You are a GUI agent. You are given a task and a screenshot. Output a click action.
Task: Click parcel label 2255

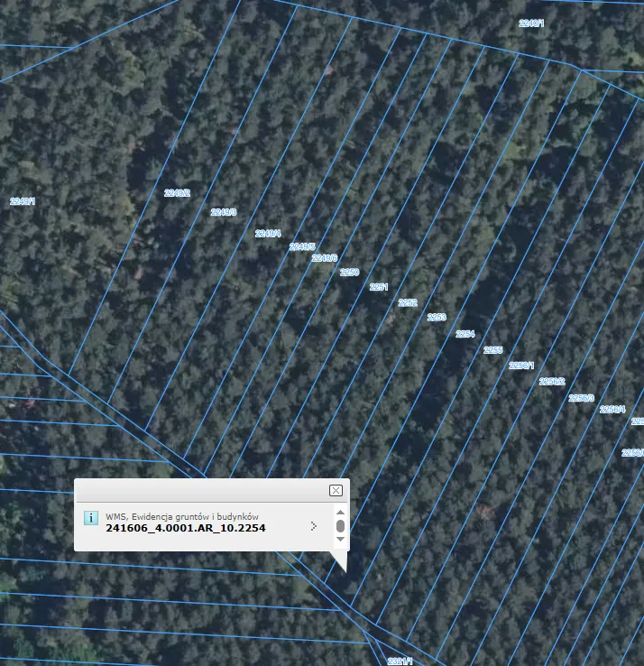[x=492, y=350]
